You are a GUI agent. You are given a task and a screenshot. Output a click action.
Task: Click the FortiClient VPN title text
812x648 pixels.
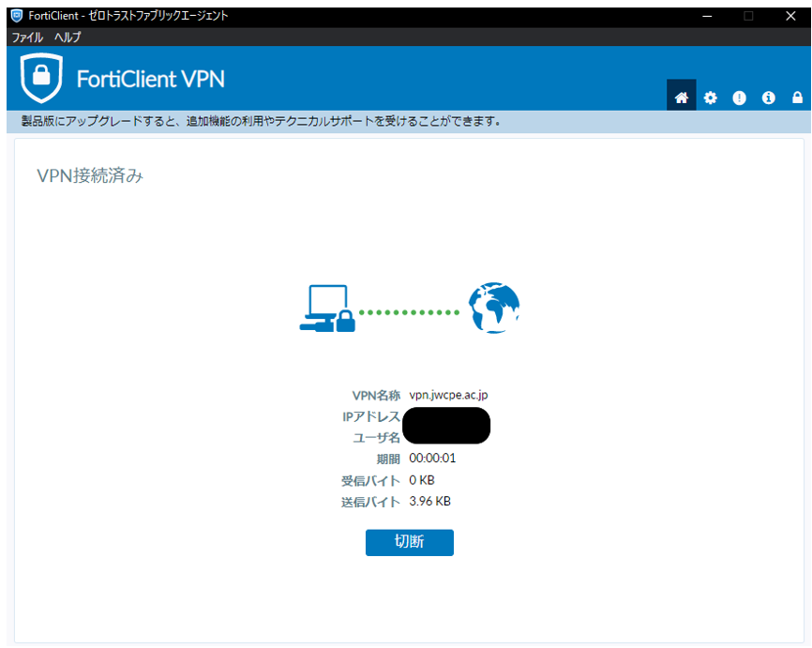point(151,80)
